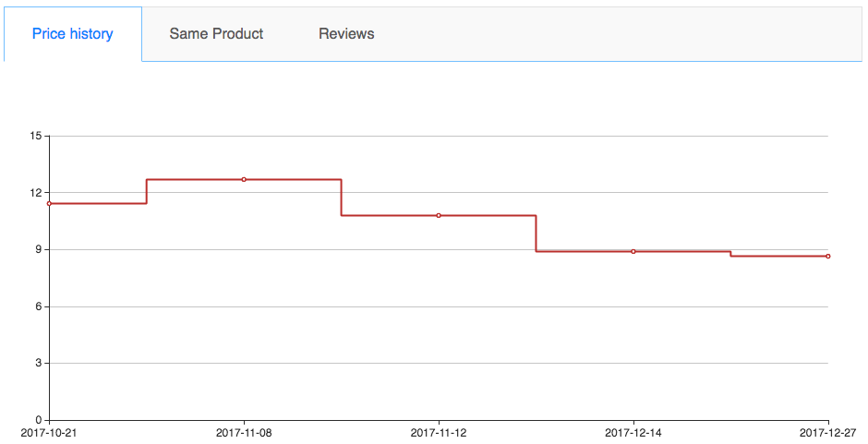Select the 9 tick label on y-axis
Image resolution: width=868 pixels, height=444 pixels.
coord(40,249)
